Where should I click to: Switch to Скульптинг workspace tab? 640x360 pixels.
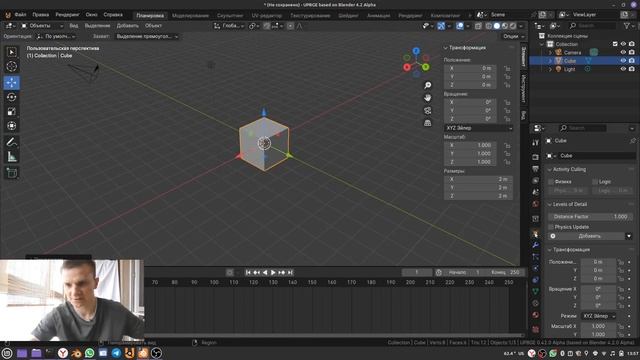coord(230,16)
